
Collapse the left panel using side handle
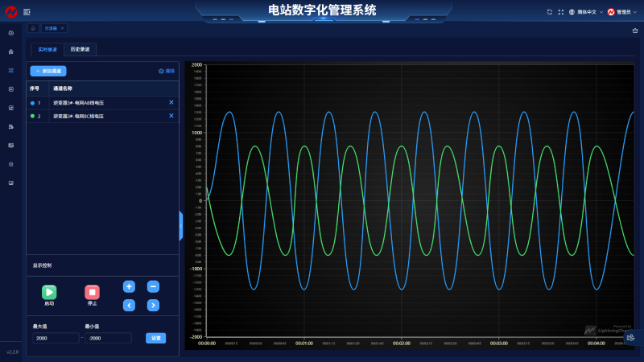click(x=181, y=226)
